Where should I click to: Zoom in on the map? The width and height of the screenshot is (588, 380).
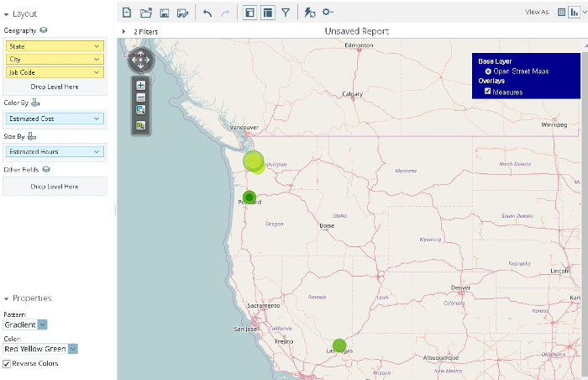click(x=140, y=85)
